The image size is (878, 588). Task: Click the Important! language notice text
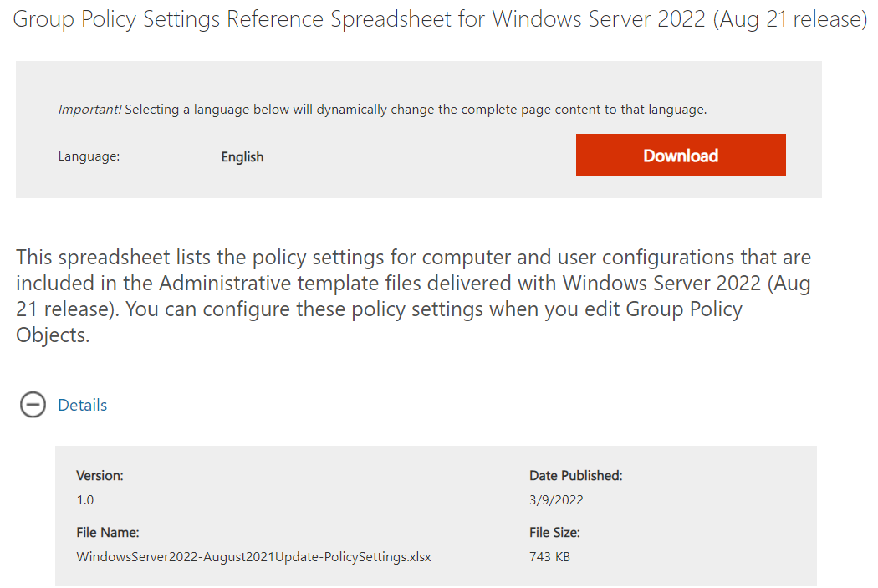(x=382, y=110)
